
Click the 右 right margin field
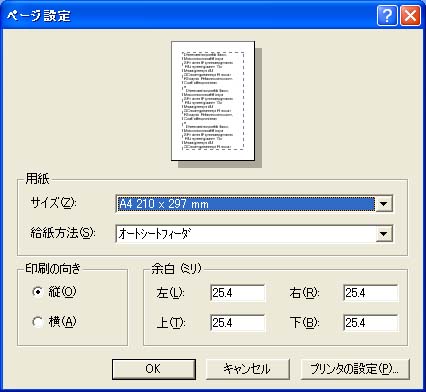[x=371, y=293]
